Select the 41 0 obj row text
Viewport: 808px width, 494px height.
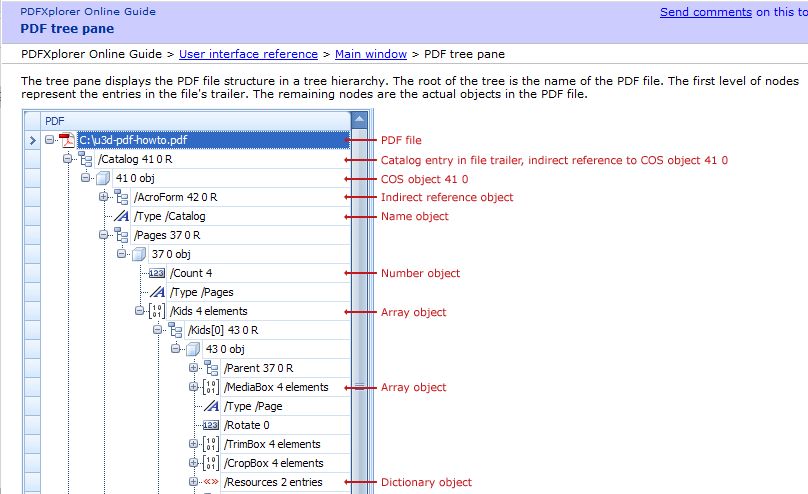tap(135, 178)
